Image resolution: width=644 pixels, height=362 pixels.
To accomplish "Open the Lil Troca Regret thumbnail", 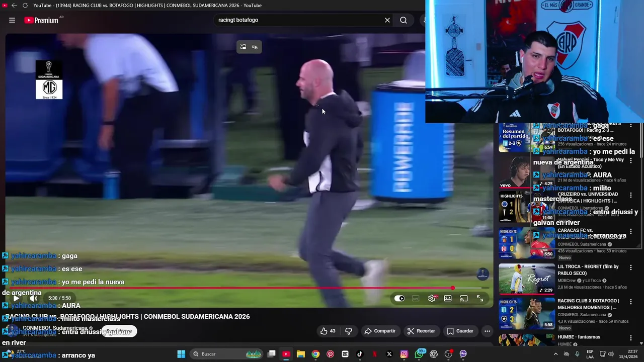I will 527,279.
